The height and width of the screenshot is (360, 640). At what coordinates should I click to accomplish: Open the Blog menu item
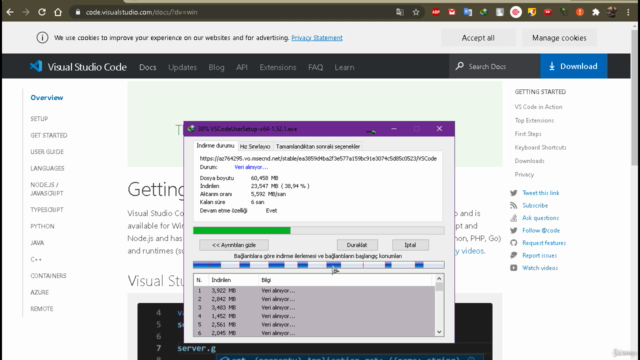coord(216,67)
